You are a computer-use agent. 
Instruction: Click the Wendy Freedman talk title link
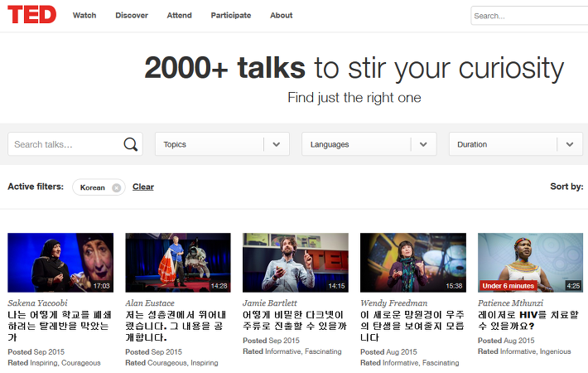(412, 326)
